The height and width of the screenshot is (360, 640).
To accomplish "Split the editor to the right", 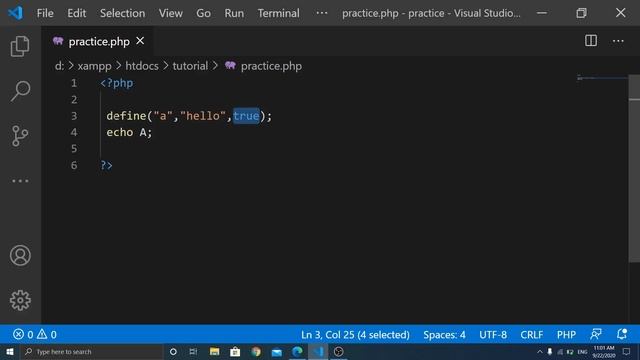I will pos(591,41).
